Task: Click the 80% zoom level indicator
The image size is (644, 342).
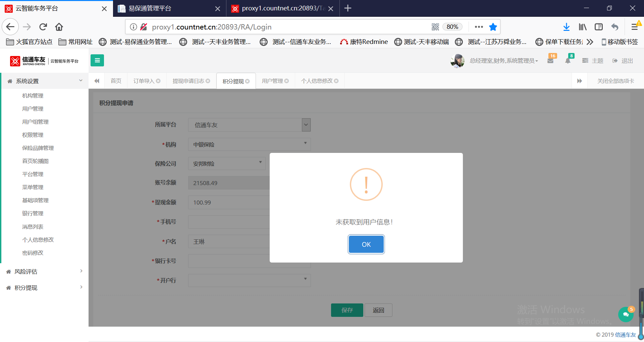Action: (452, 27)
